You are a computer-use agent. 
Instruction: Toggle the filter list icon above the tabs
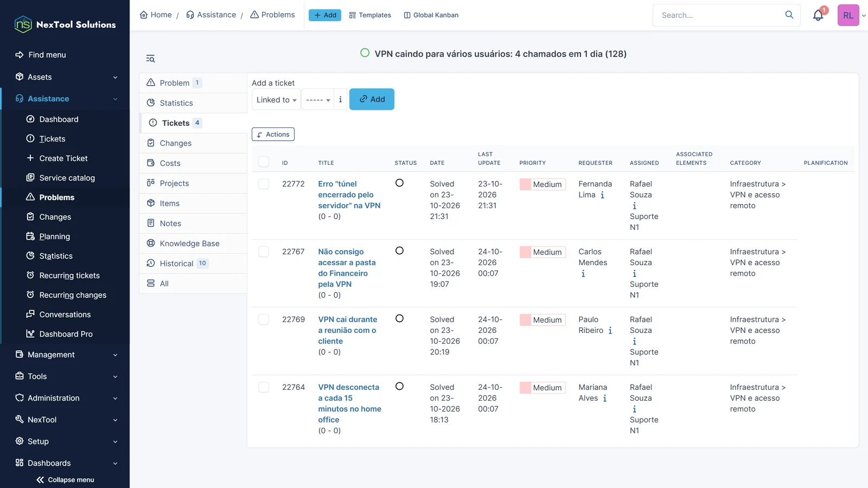pyautogui.click(x=150, y=59)
